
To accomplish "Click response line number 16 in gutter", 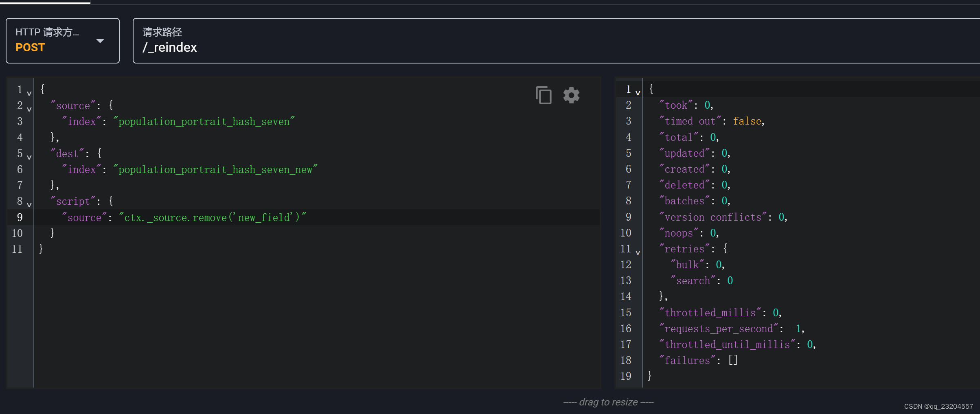I will [x=626, y=329].
